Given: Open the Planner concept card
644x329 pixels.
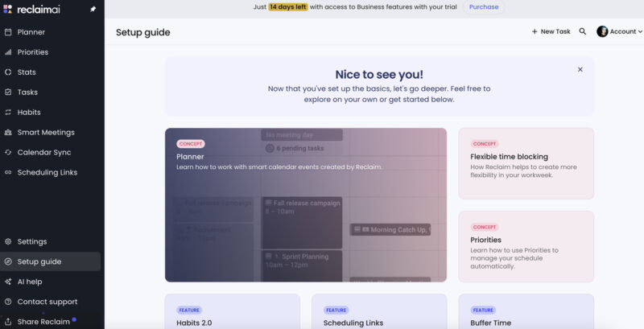Looking at the screenshot, I should pos(306,204).
